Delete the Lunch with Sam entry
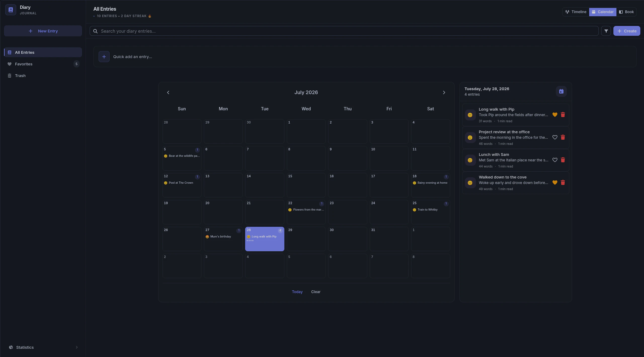This screenshot has width=644, height=357. [x=563, y=160]
